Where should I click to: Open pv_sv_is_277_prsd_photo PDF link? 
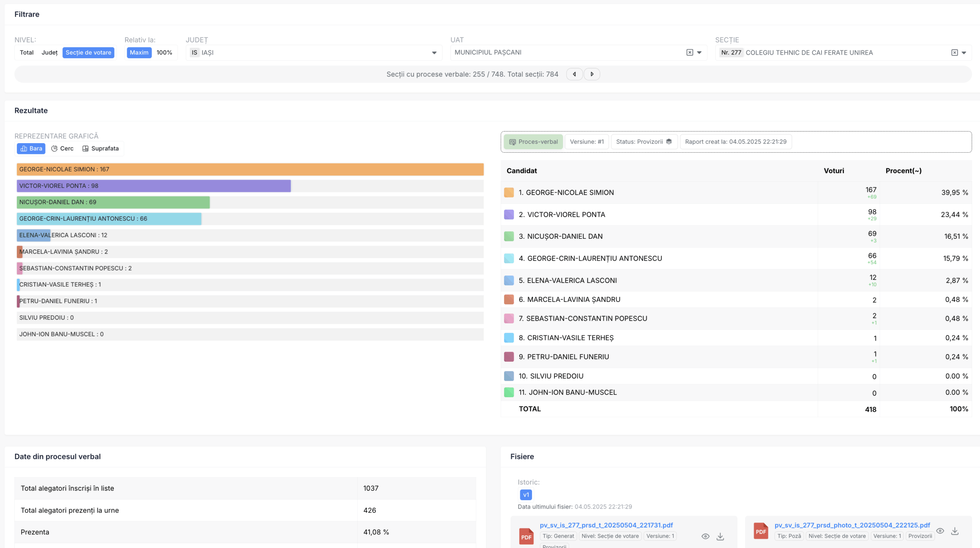click(852, 525)
